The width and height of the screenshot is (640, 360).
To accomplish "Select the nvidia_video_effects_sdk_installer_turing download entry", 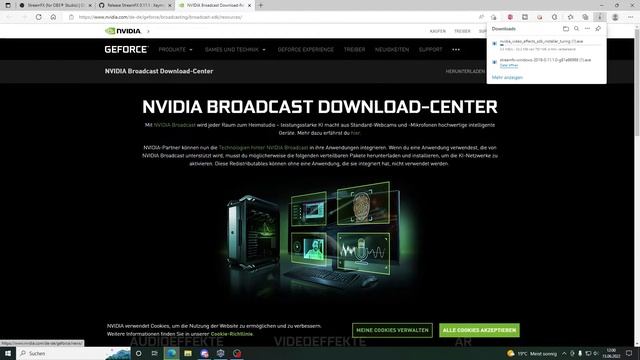I will tap(546, 45).
